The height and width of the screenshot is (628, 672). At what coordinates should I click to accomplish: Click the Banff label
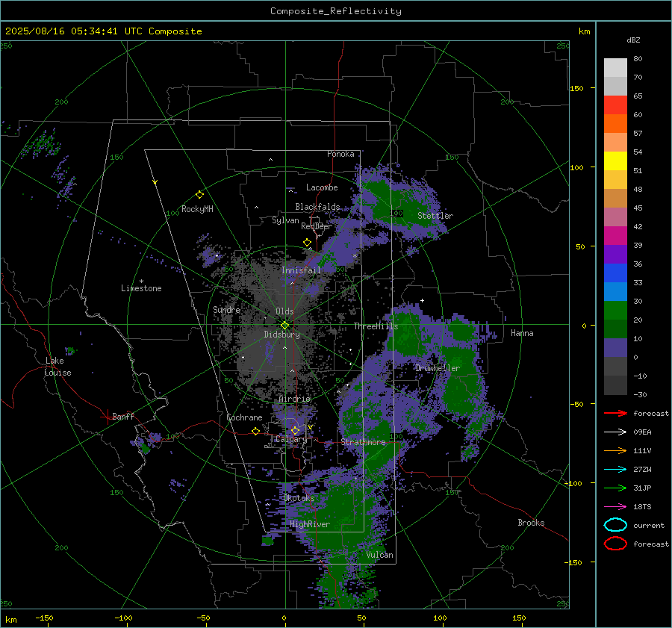click(x=123, y=417)
